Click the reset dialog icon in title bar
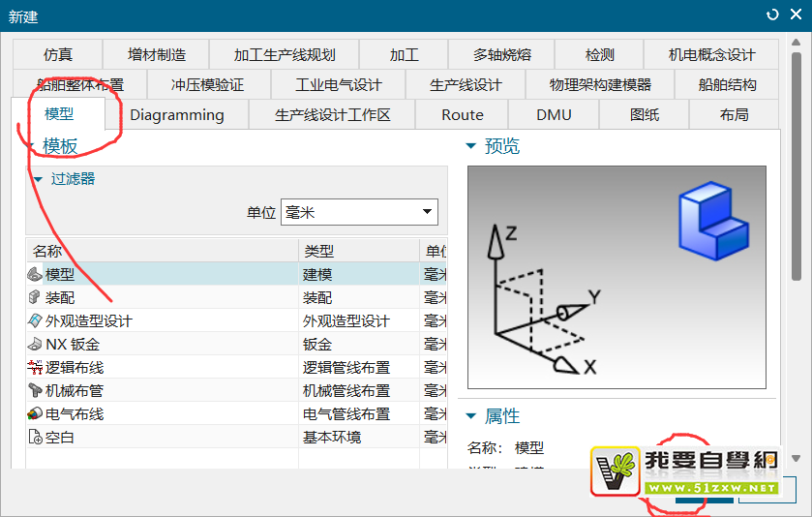 point(772,15)
